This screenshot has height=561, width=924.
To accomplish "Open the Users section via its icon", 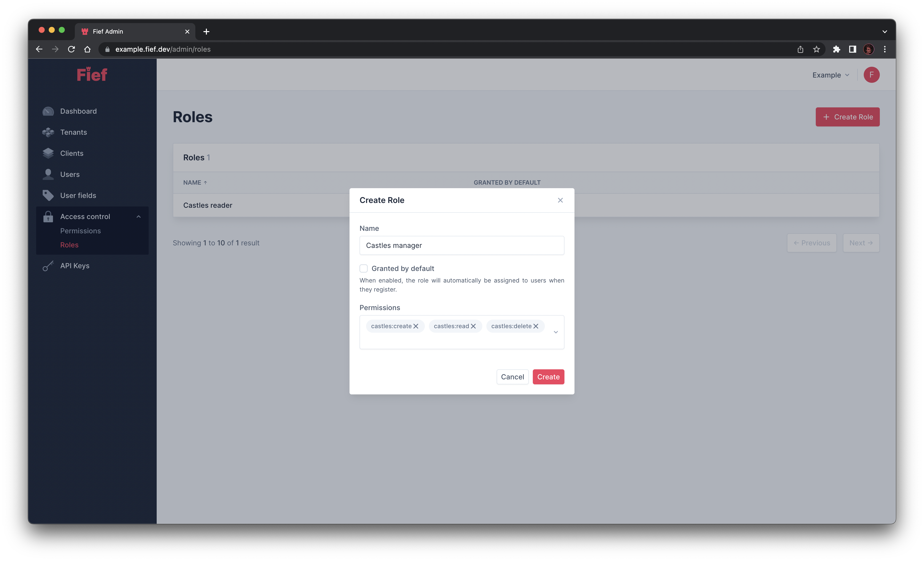I will (48, 174).
